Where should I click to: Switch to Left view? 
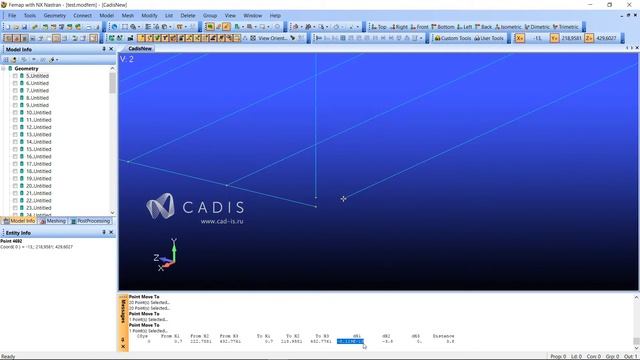point(464,27)
